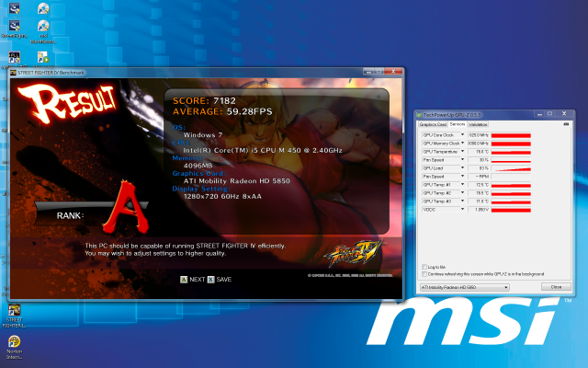
Task: Expand the GPU Memory Clock sensor dropdown
Action: point(462,144)
